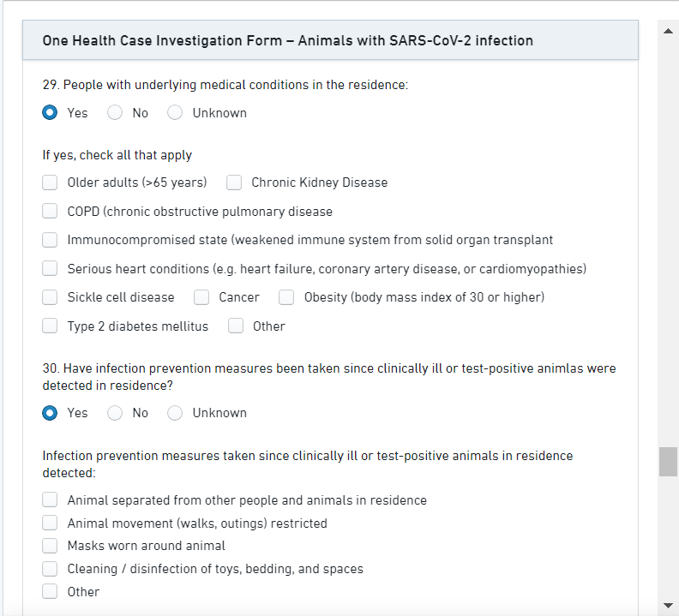Enable Masks worn around animal option
Image resolution: width=679 pixels, height=616 pixels.
(51, 546)
